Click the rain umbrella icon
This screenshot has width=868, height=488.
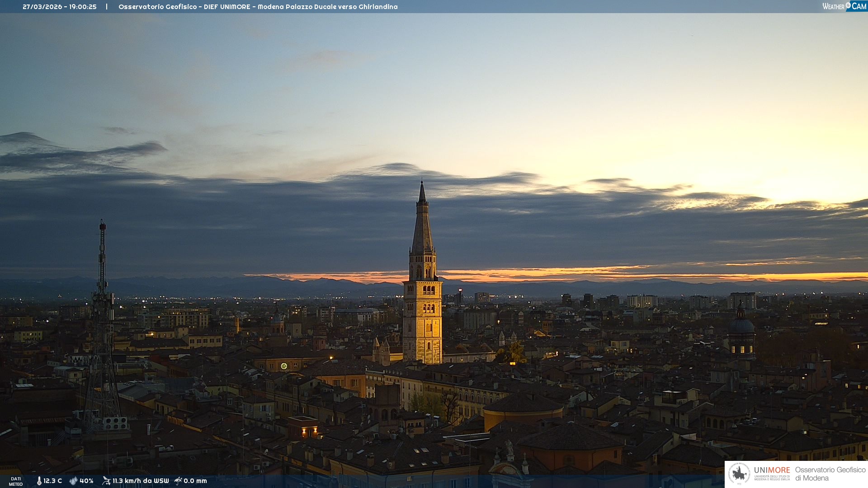point(178,481)
